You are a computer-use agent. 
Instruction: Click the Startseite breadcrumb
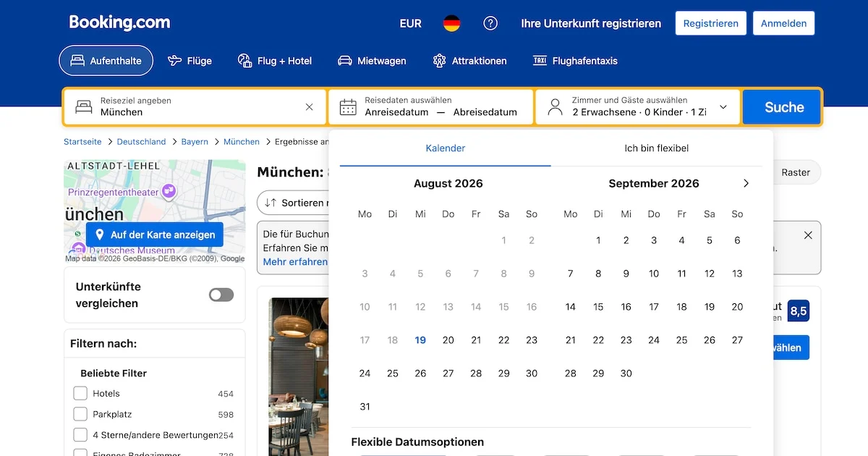coord(82,142)
